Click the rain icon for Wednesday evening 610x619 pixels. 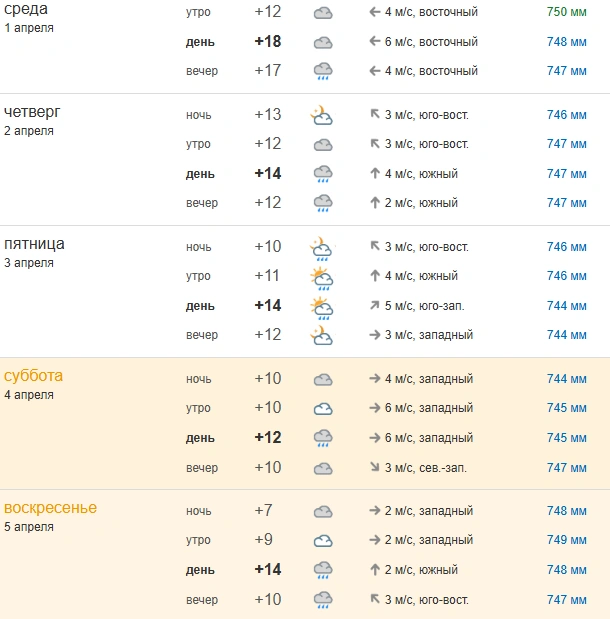coord(323,71)
